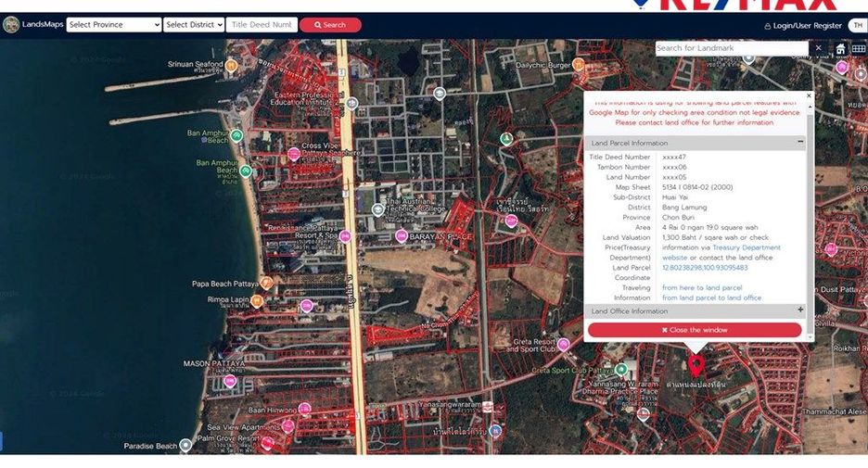
Task: Click the MASON PATTAYA hotel pin
Action: [x=230, y=381]
